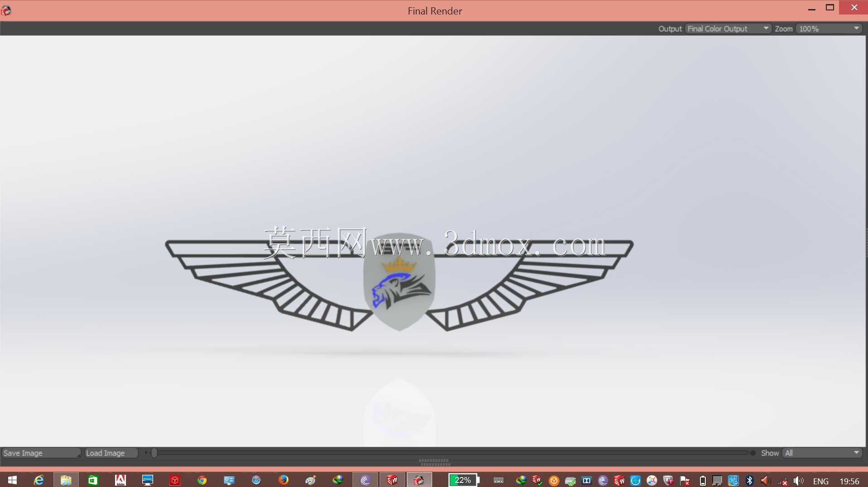Screen dimensions: 868x487
Task: Open the Windows Store taskbar icon
Action: coord(93,480)
